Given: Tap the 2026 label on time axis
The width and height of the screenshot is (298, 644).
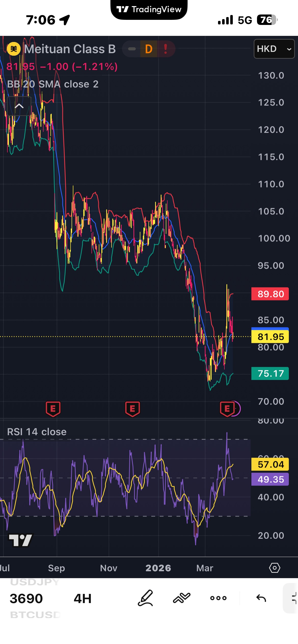Looking at the screenshot, I should tap(158, 568).
